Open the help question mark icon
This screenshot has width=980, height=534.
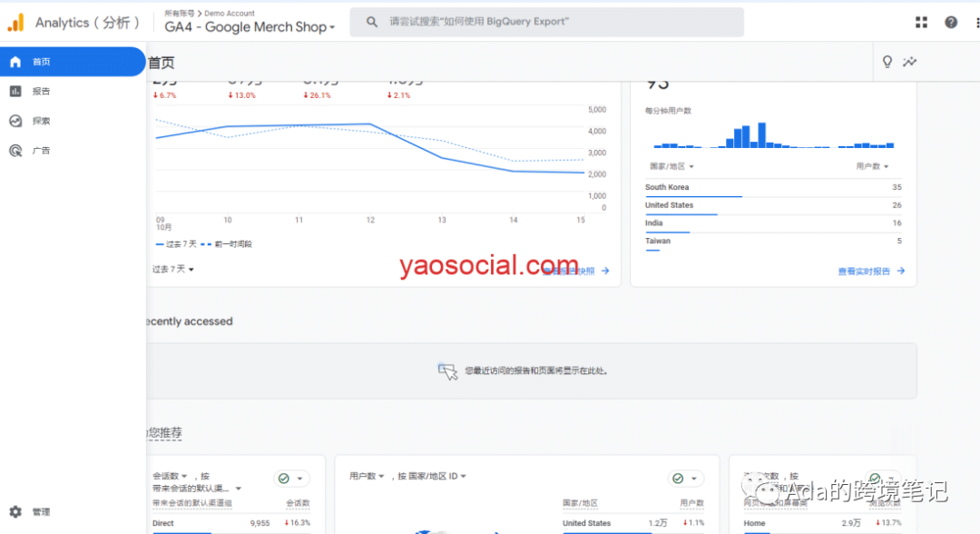(951, 23)
